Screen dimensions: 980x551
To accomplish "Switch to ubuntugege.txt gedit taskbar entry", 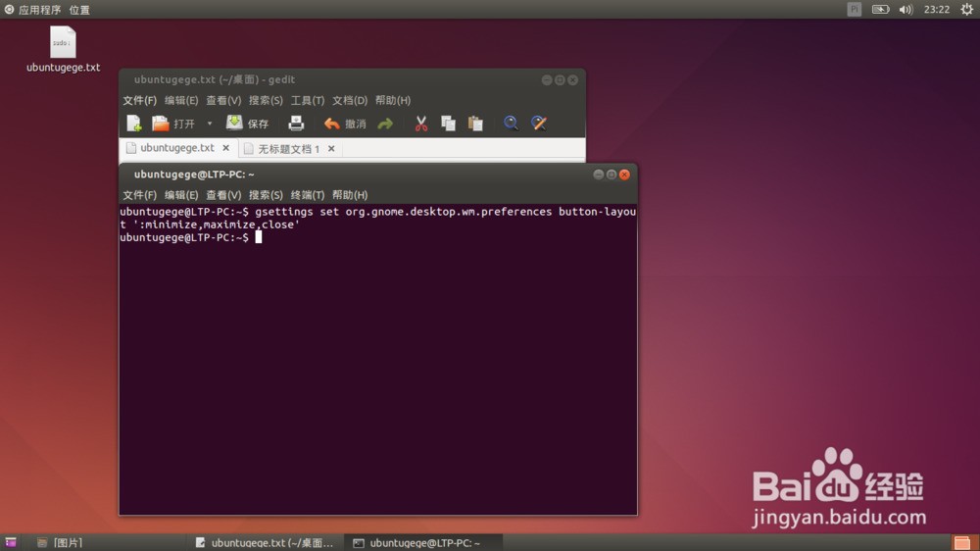I will [265, 542].
